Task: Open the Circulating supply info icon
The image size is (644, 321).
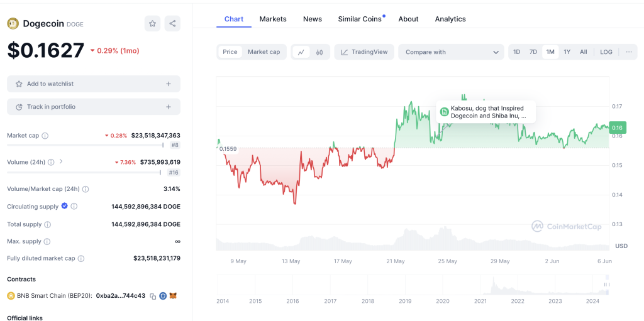Action: coord(74,207)
